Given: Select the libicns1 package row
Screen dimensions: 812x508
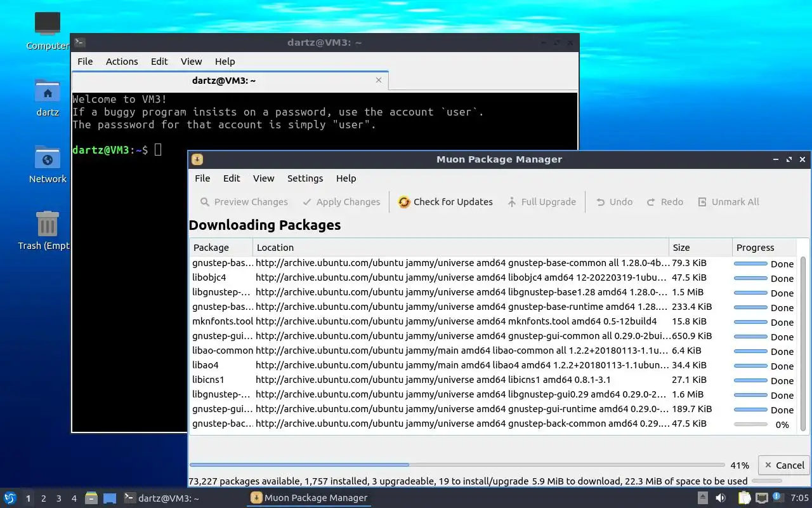Looking at the screenshot, I should point(494,380).
